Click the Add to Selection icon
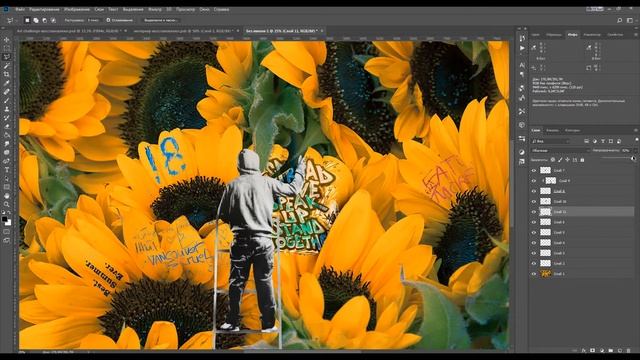The image size is (640, 360). click(x=36, y=20)
